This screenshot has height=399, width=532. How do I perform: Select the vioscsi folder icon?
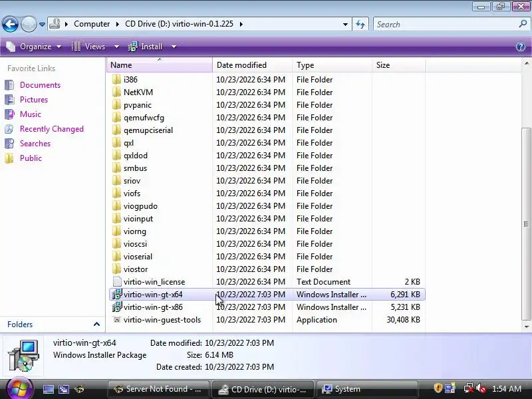click(116, 243)
